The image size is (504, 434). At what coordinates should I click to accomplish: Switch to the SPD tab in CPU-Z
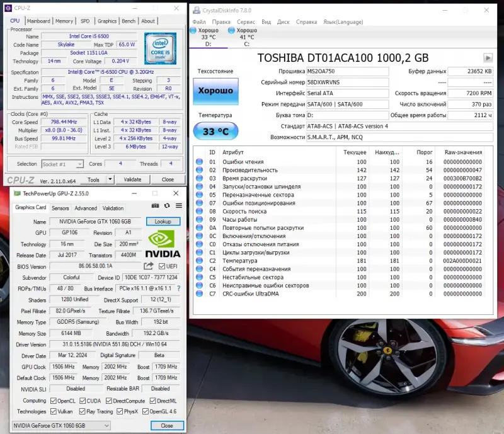coord(85,21)
